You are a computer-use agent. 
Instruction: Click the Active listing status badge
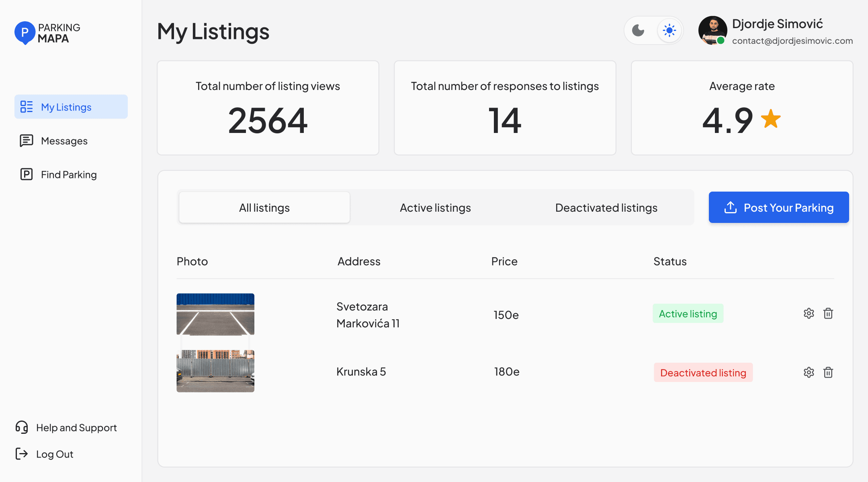click(x=688, y=314)
